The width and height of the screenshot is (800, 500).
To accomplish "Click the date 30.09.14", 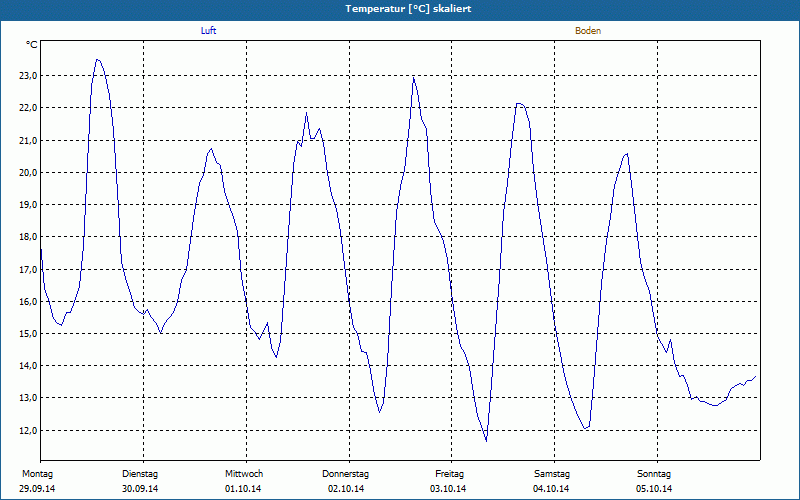I will pos(140,489).
